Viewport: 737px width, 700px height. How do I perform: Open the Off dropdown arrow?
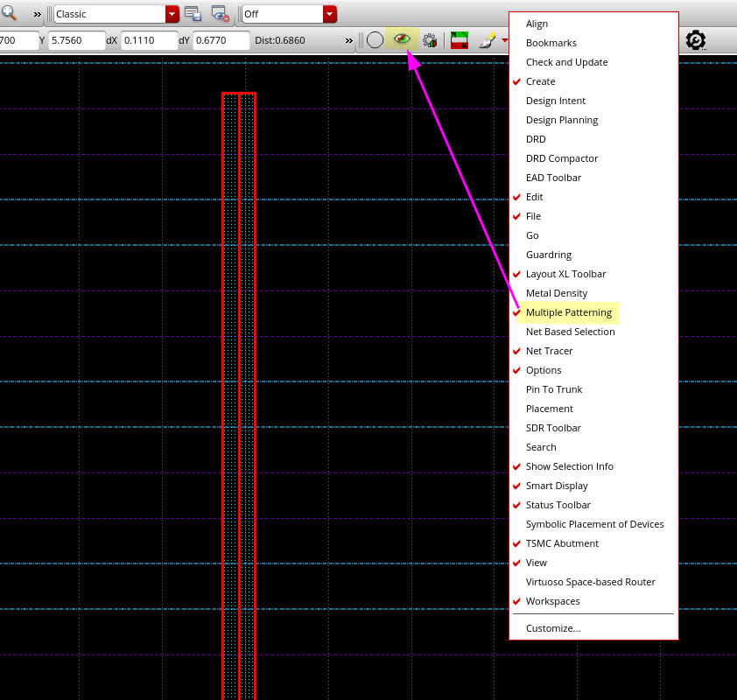pos(330,14)
